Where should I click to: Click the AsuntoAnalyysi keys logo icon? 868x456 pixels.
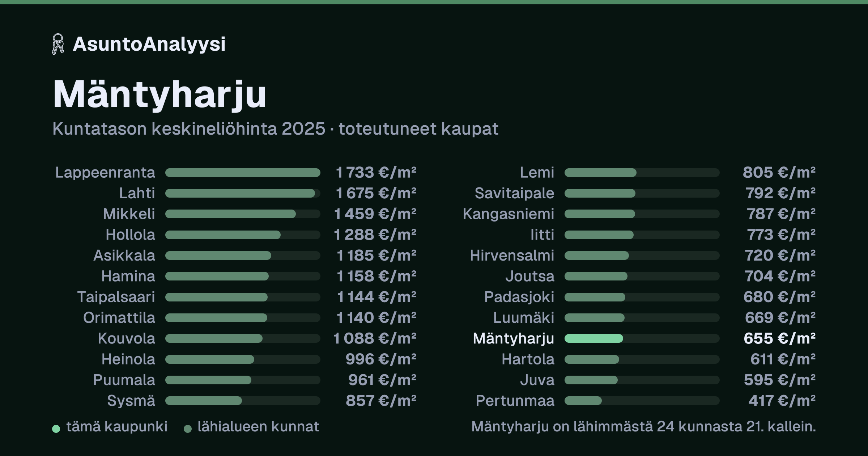click(x=58, y=44)
